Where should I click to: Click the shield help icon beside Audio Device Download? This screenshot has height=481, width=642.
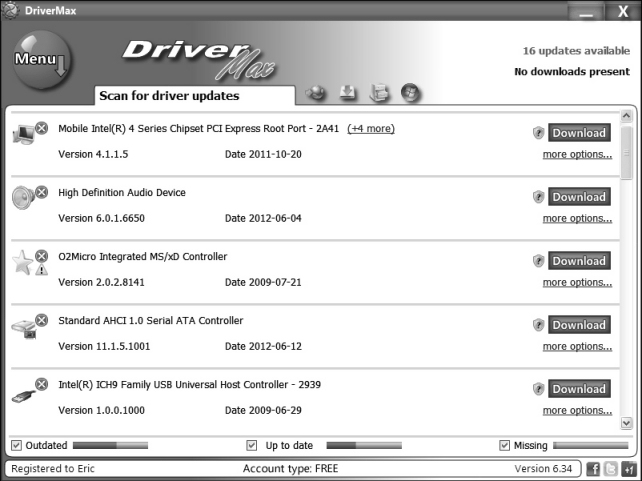[538, 197]
